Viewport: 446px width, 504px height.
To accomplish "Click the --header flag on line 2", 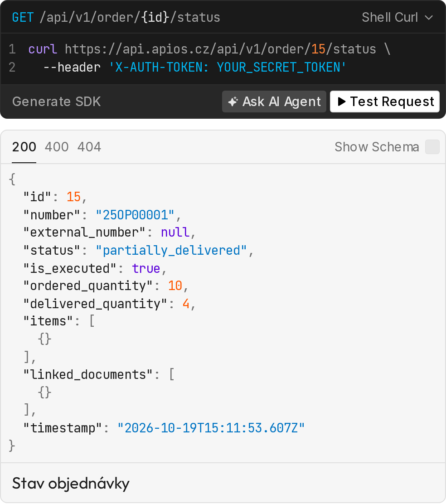I will (x=72, y=67).
